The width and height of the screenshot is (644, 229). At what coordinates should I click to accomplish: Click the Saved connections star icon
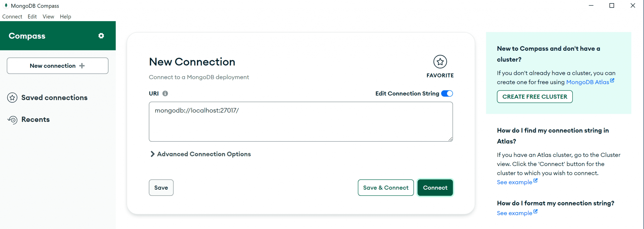[12, 98]
